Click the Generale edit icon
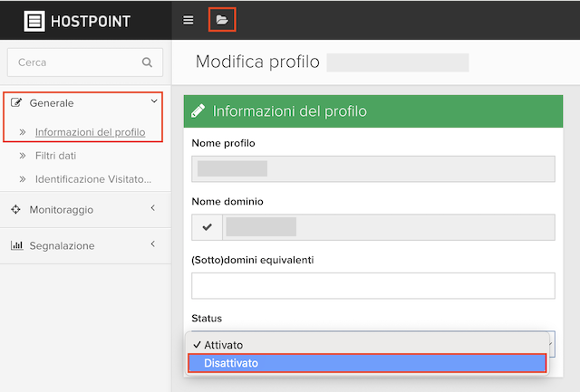 click(16, 102)
